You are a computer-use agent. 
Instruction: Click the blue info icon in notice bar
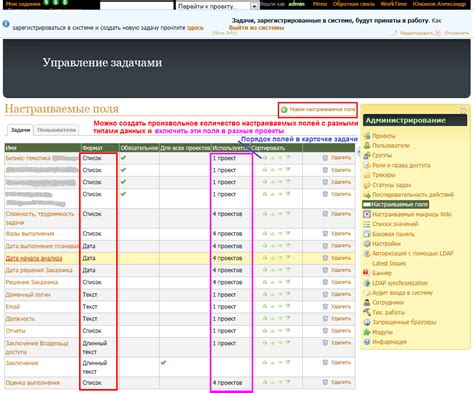click(x=6, y=24)
